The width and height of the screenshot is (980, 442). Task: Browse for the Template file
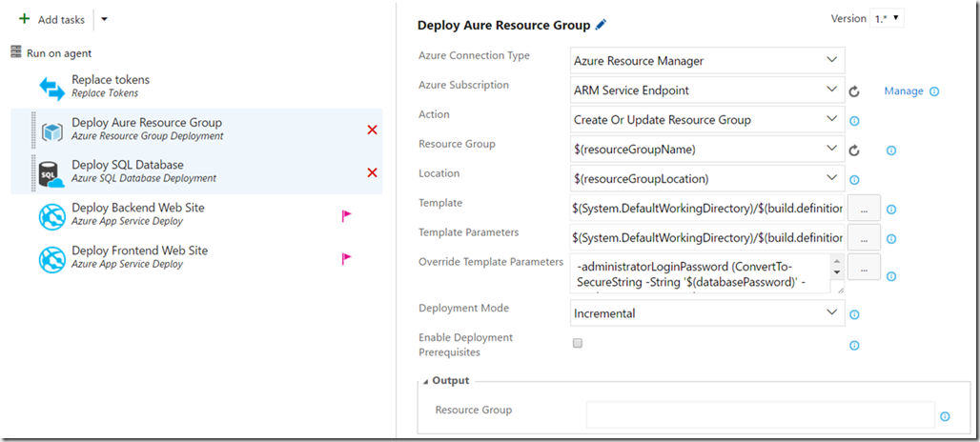click(x=865, y=209)
